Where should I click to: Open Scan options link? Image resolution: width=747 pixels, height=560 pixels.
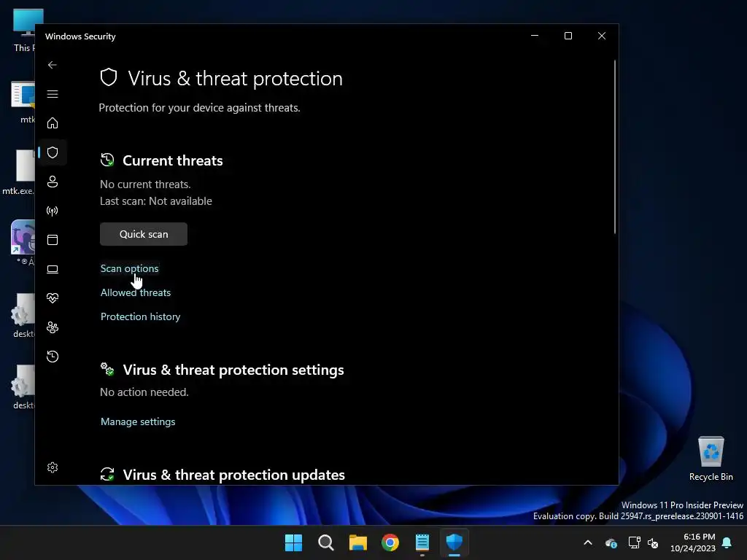pyautogui.click(x=130, y=268)
